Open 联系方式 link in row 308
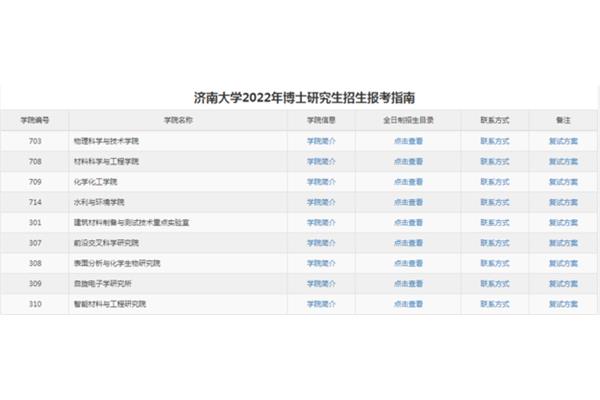Image resolution: width=600 pixels, height=400 pixels. [495, 263]
